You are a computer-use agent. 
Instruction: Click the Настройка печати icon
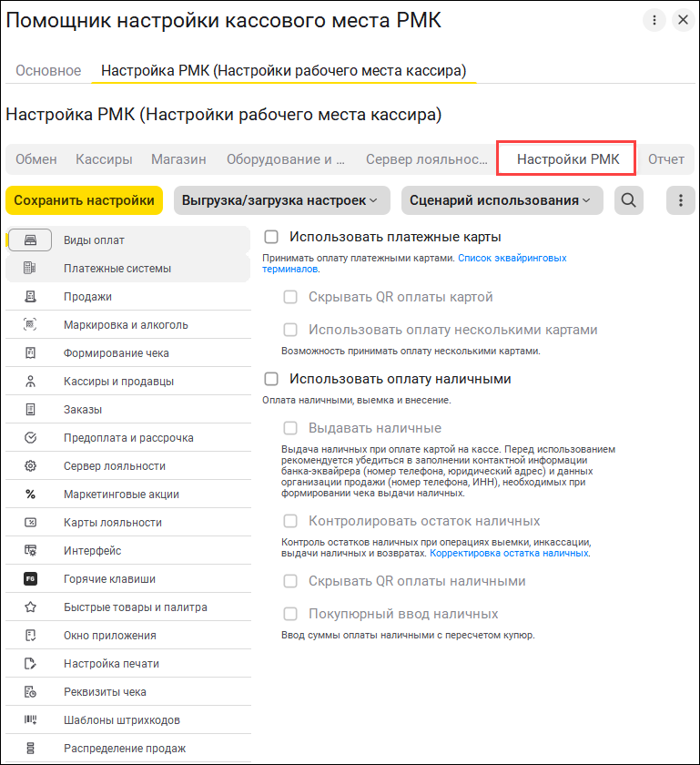coord(30,664)
